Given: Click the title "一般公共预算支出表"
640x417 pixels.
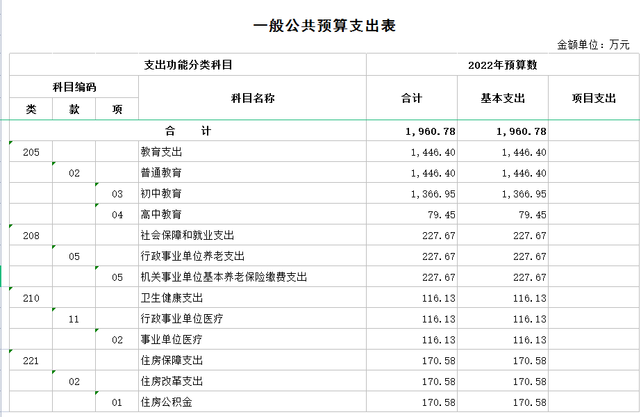Looking at the screenshot, I should [x=319, y=25].
